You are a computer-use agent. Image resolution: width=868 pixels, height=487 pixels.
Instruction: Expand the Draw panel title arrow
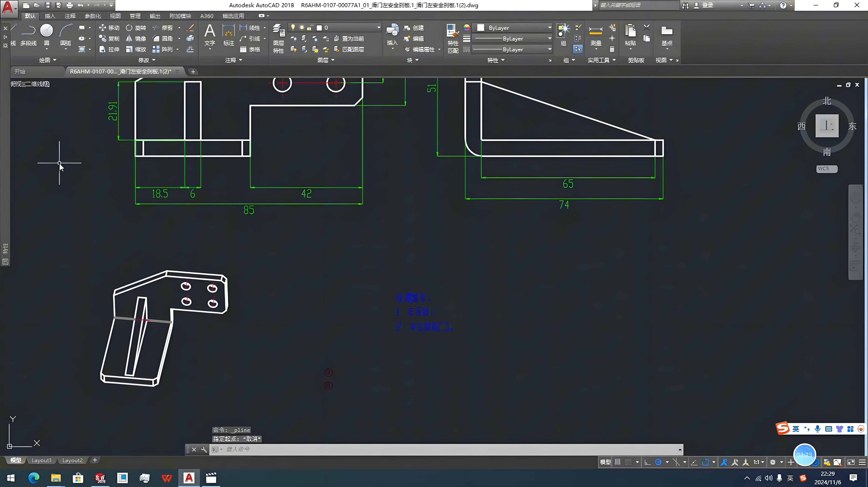pos(55,60)
